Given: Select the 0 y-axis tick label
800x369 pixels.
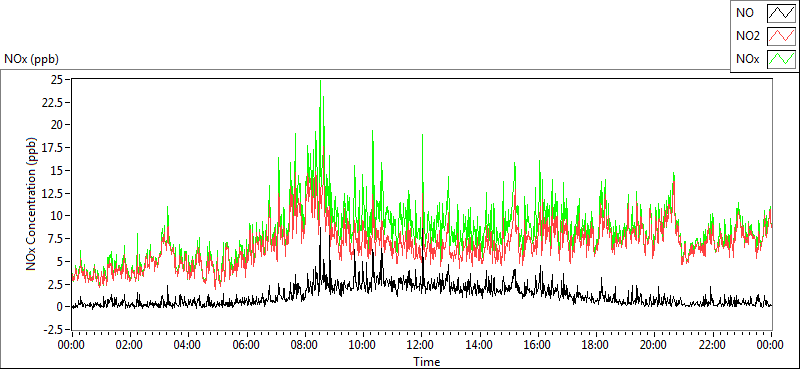Looking at the screenshot, I should point(60,307).
